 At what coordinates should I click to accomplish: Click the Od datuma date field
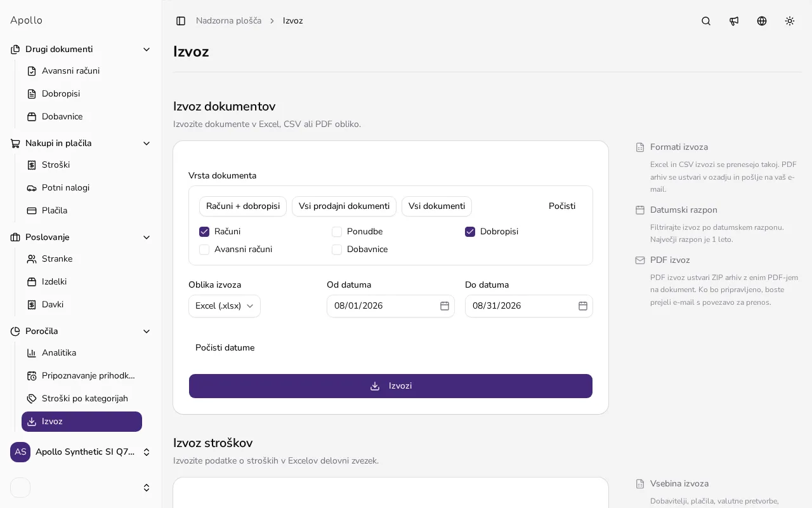point(391,306)
